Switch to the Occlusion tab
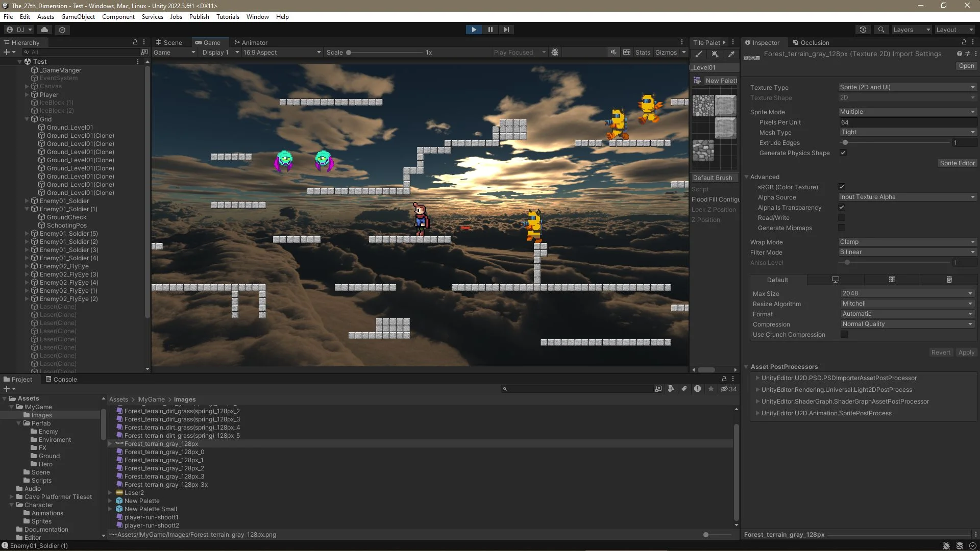This screenshot has height=551, width=980. point(811,42)
